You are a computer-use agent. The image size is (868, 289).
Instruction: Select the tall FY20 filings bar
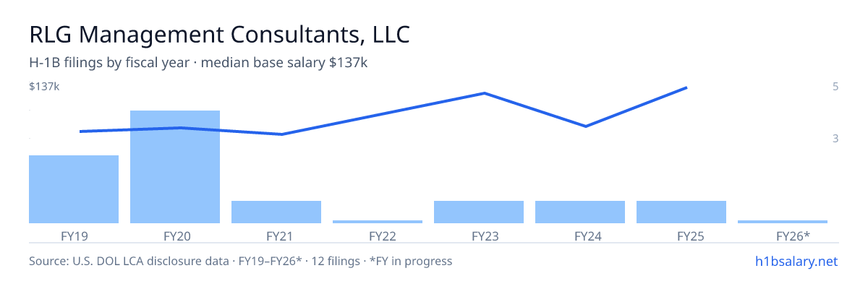pos(175,167)
